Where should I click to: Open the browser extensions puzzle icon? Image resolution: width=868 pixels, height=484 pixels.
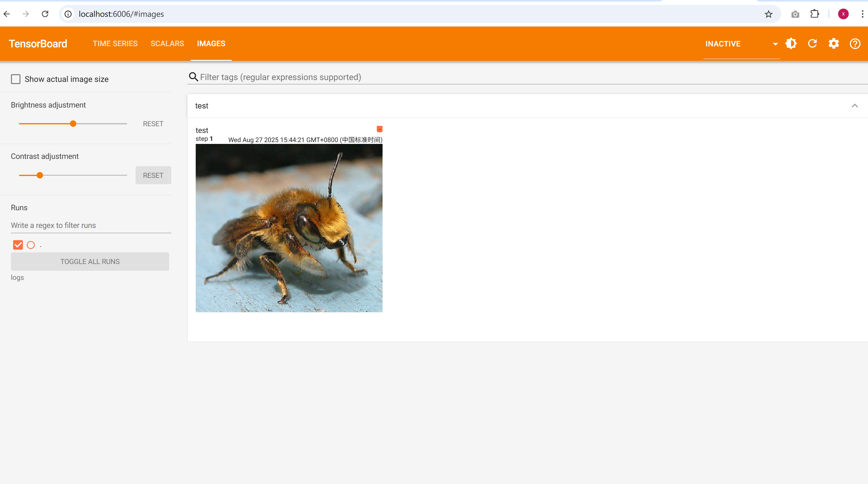[815, 14]
